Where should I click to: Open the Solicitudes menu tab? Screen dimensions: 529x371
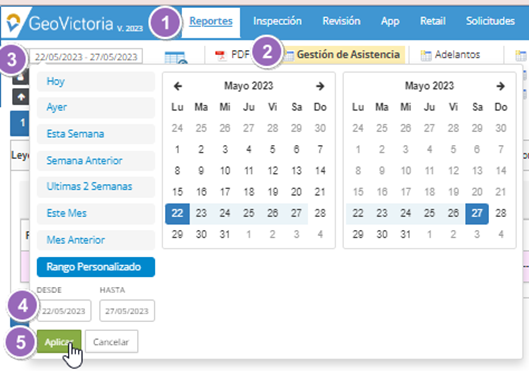pos(490,21)
